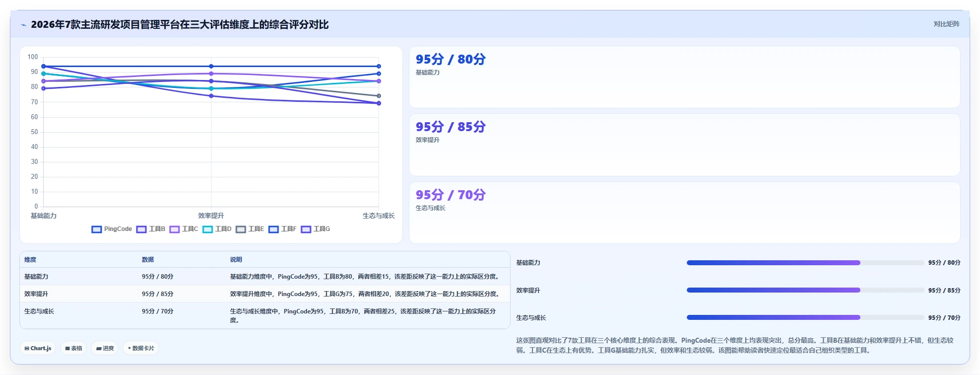This screenshot has height=375, width=980.
Task: Click the 效率提升 x-axis label on chart
Action: coord(211,216)
